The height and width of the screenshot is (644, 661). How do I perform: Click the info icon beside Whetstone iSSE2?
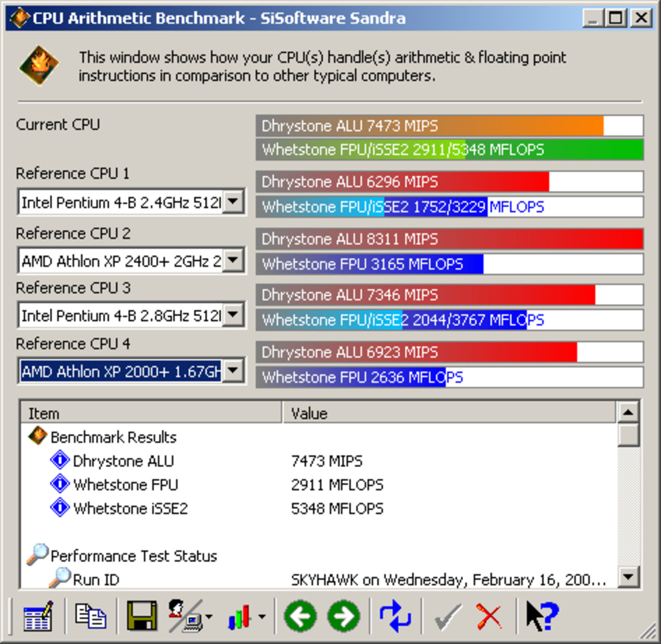point(60,507)
